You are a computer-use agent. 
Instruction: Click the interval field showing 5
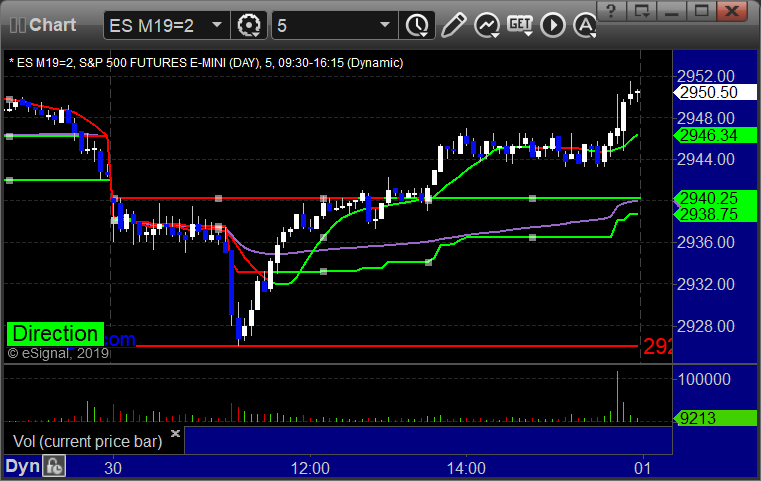pos(335,25)
